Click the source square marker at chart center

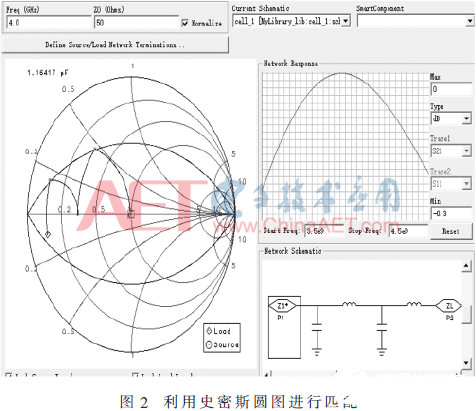[x=131, y=214]
